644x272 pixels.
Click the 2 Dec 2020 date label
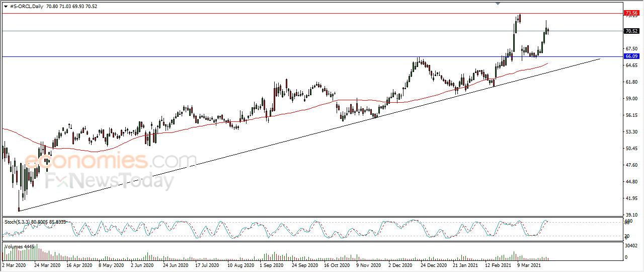[x=400, y=264]
